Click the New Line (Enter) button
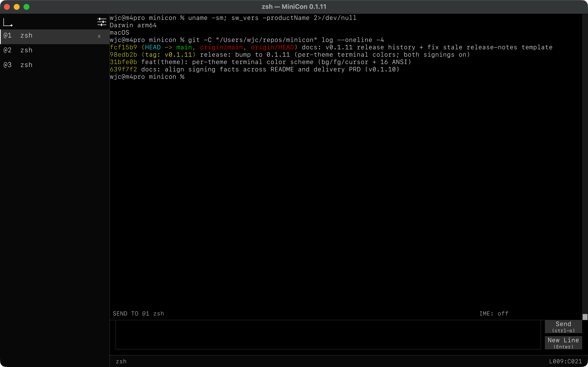 (563, 343)
